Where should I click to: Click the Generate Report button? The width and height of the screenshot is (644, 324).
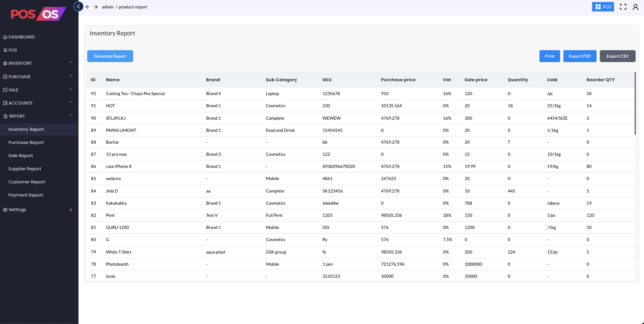point(110,56)
